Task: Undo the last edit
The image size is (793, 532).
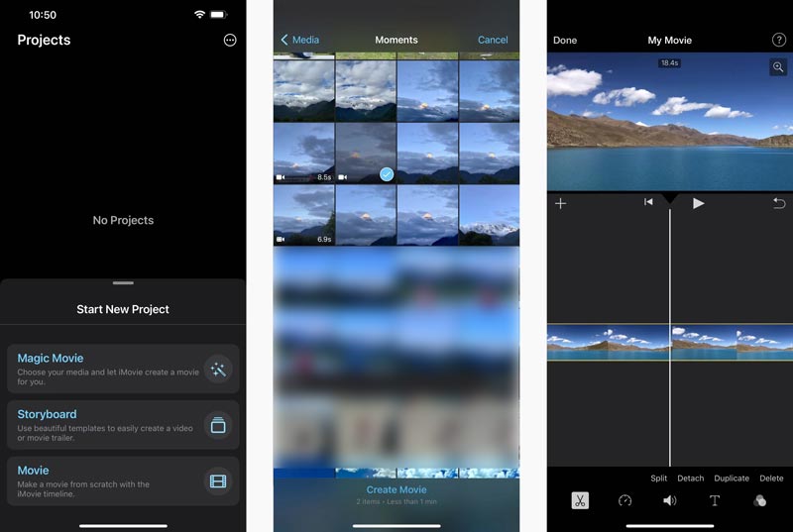Action: [779, 203]
